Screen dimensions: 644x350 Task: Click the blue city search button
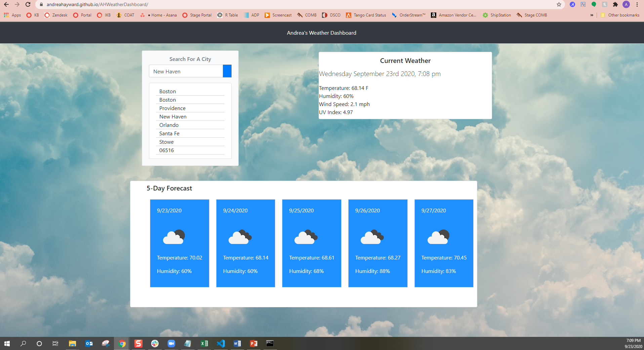pyautogui.click(x=227, y=71)
